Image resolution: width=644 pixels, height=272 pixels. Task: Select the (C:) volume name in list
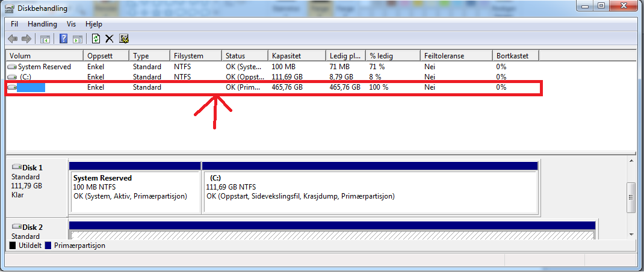point(25,77)
